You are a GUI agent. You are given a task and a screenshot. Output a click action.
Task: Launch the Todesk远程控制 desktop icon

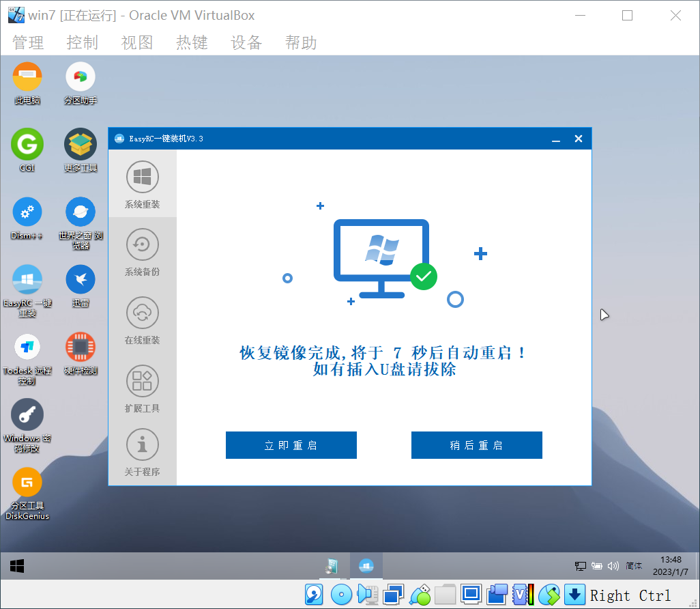click(x=27, y=359)
